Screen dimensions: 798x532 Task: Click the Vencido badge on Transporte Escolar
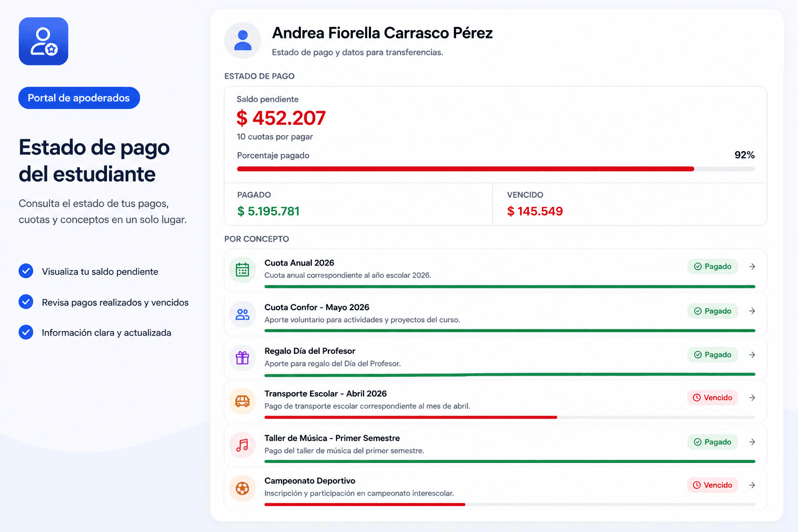712,397
